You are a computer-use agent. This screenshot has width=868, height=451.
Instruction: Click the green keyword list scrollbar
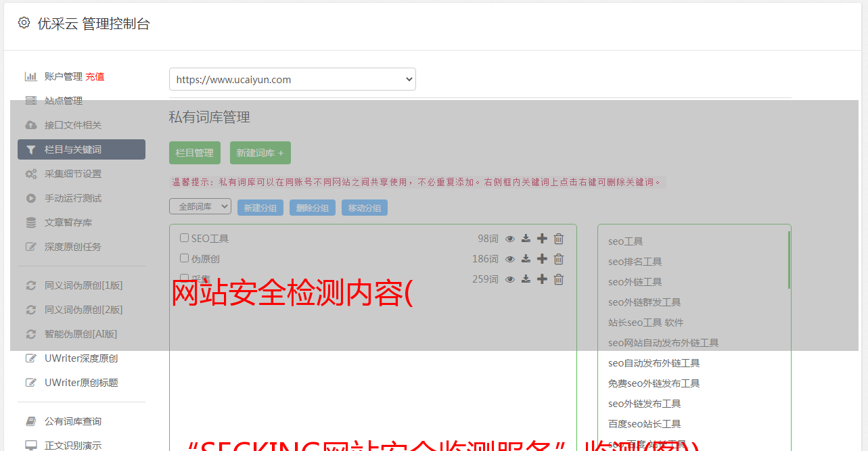tap(789, 260)
